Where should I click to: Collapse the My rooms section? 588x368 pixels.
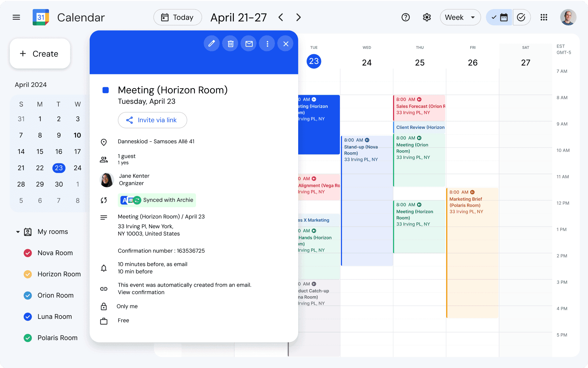click(x=18, y=232)
